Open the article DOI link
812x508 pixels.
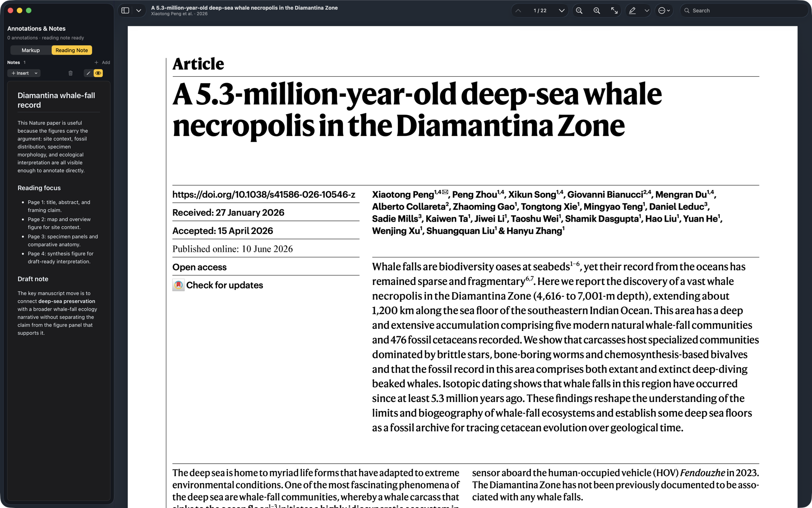coord(264,195)
